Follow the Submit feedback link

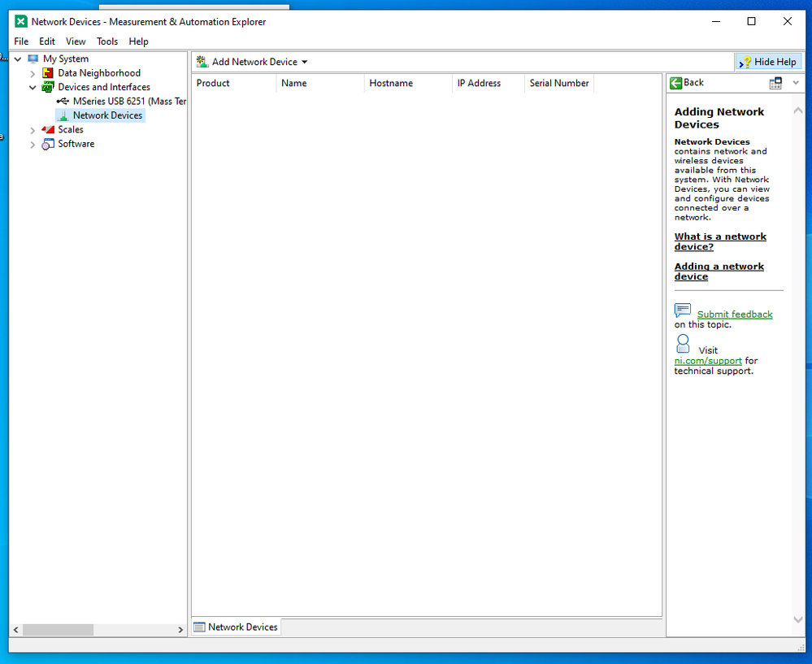coord(735,315)
